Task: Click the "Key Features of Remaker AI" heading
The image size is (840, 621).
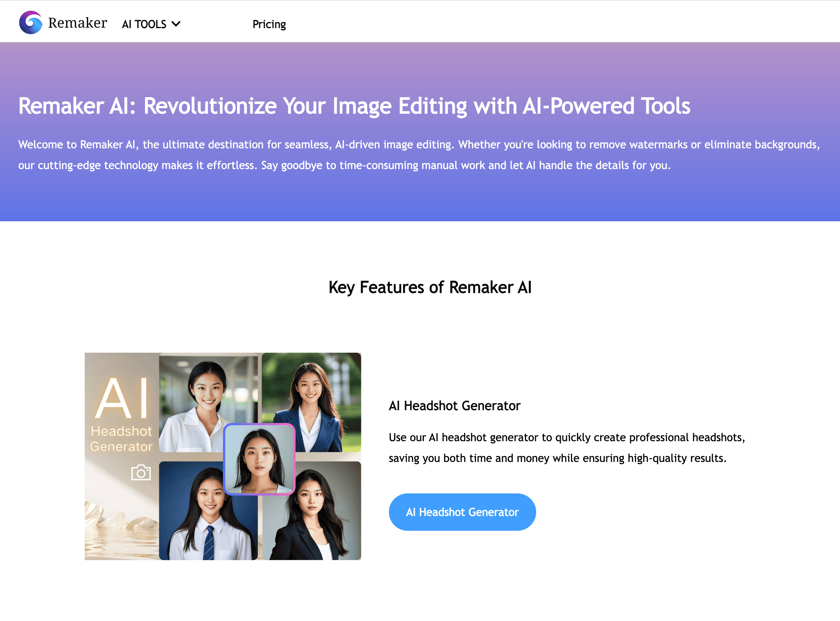Action: point(430,288)
